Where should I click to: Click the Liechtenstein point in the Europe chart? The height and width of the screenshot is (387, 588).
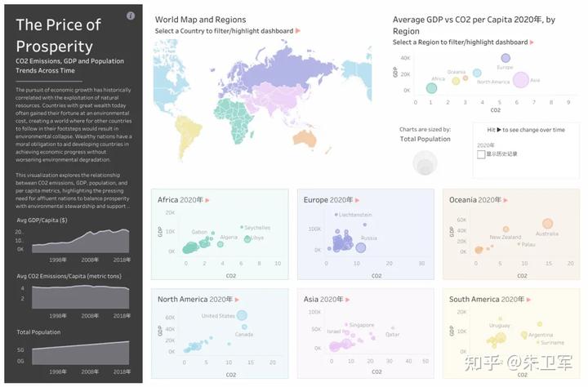[336, 215]
